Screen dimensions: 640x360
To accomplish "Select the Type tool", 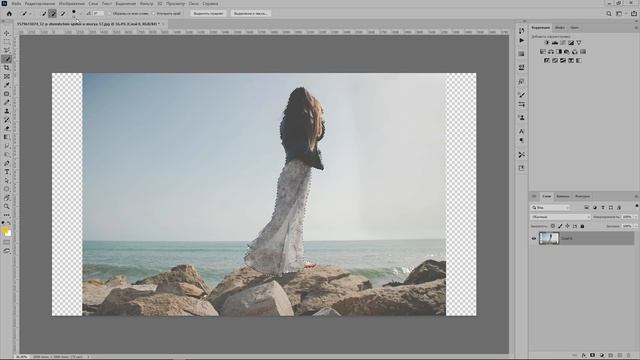I will [x=7, y=172].
